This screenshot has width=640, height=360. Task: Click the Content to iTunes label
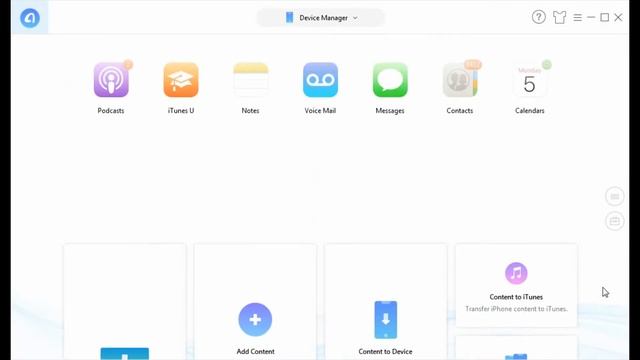coord(516,297)
